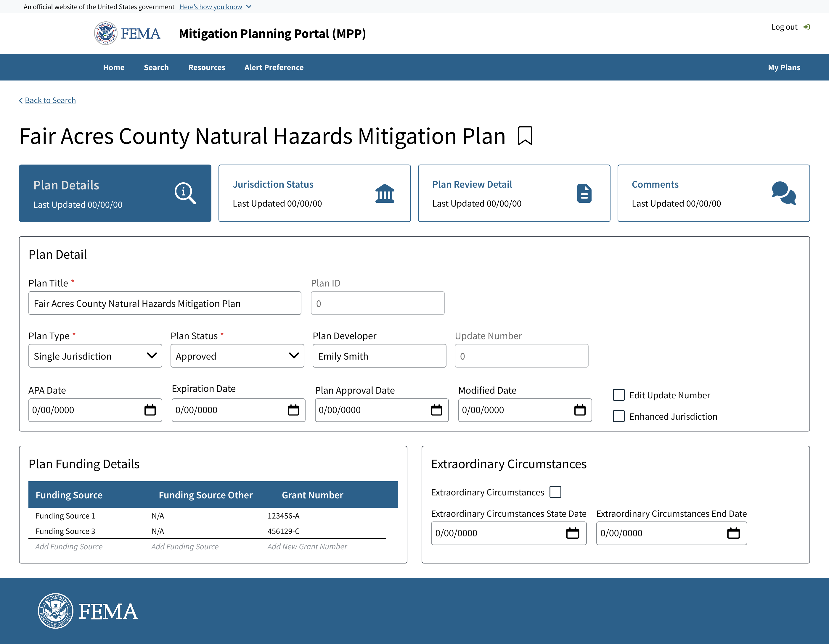Toggle the Extraordinary Circumstances checkbox
This screenshot has width=829, height=644.
pos(555,492)
